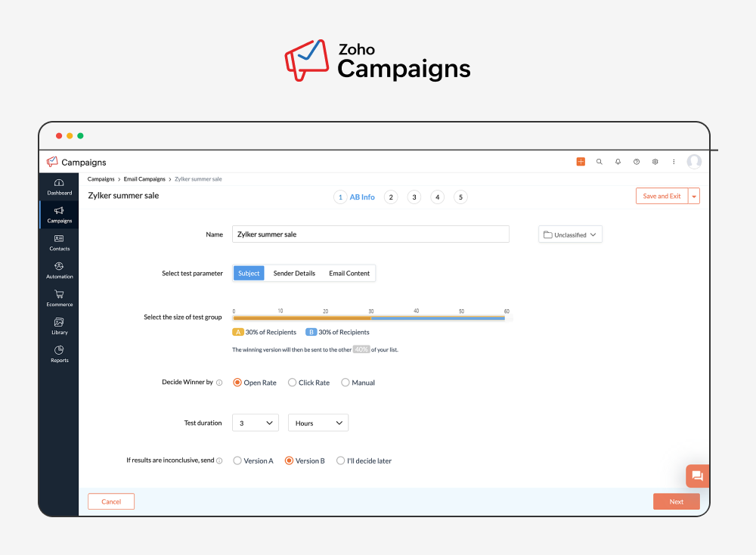This screenshot has width=756, height=555.
Task: Go to wizard step 3
Action: [x=414, y=197]
